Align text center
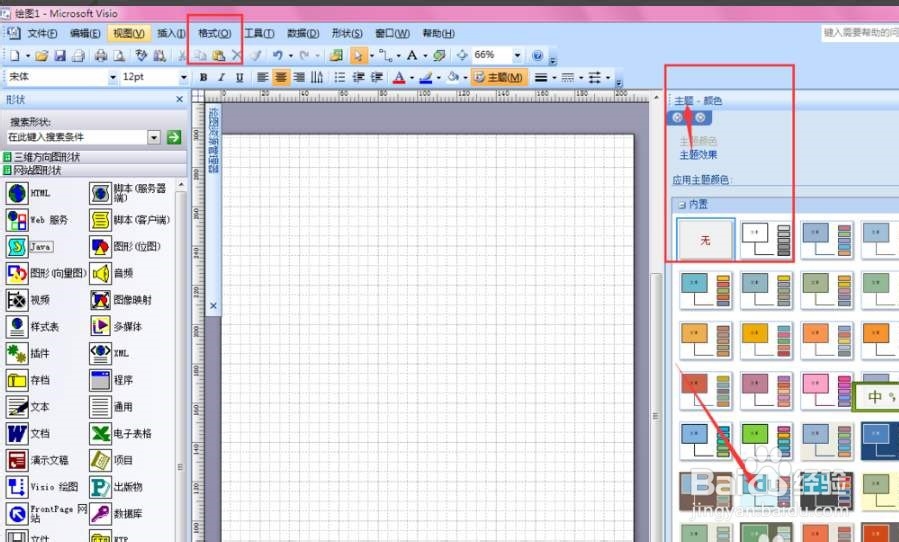The height and width of the screenshot is (542, 899). 280,77
